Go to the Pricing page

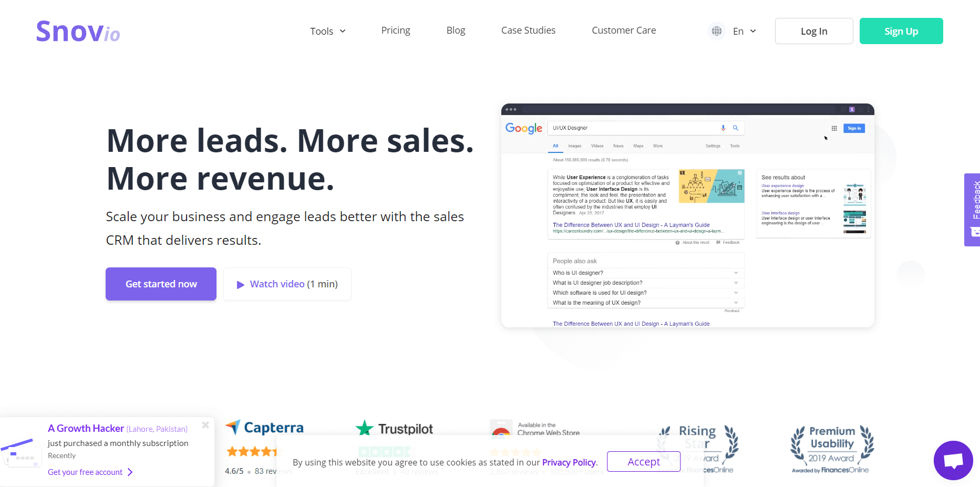[396, 30]
